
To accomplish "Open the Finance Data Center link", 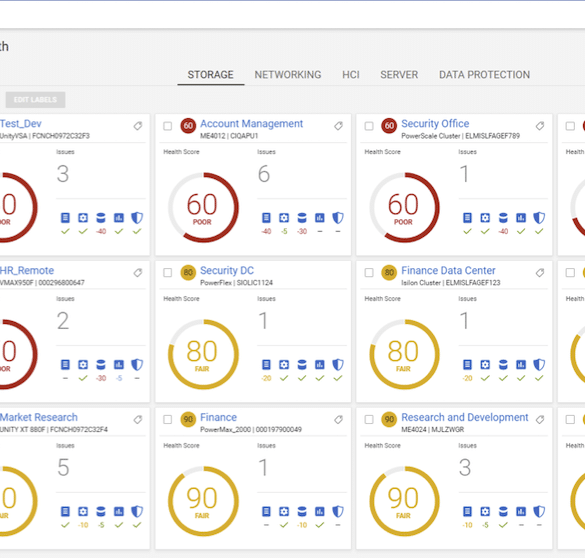I will [448, 270].
